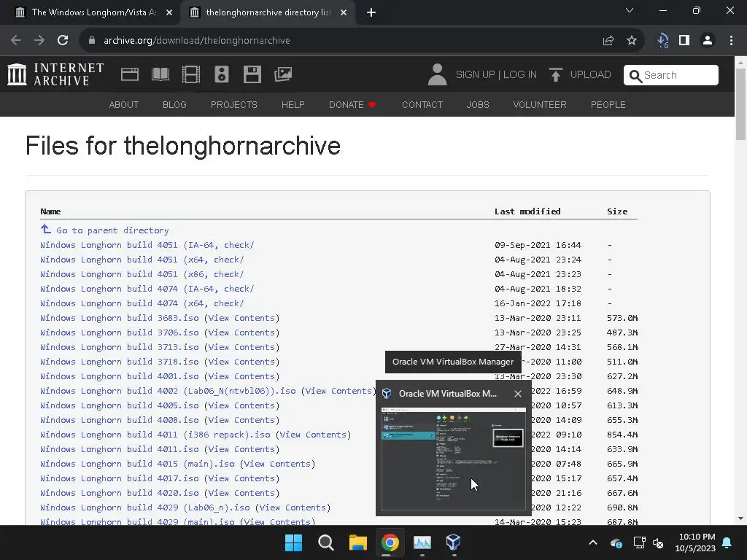Click the Internet Archive logo
Image resolution: width=747 pixels, height=560 pixels.
(55, 74)
